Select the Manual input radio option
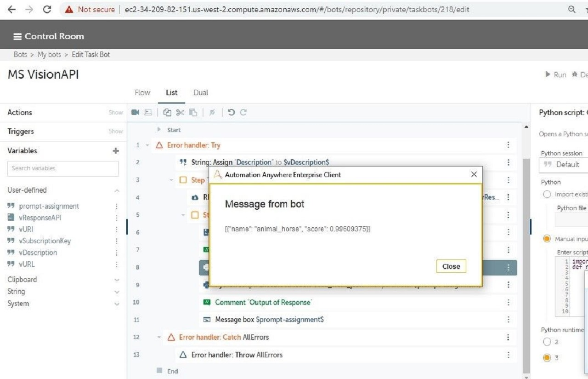The image size is (588, 379). [x=547, y=239]
